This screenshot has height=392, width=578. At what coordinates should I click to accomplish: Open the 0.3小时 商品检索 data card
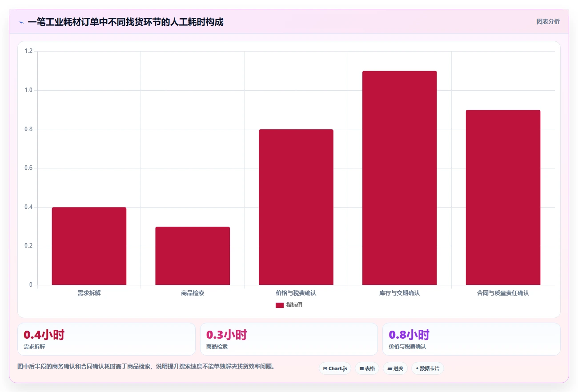click(x=289, y=339)
